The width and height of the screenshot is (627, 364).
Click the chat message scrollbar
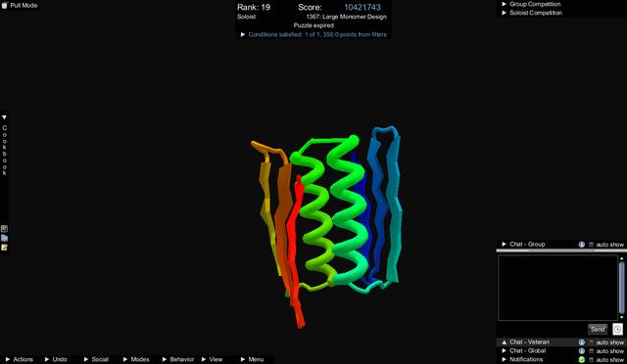click(621, 288)
